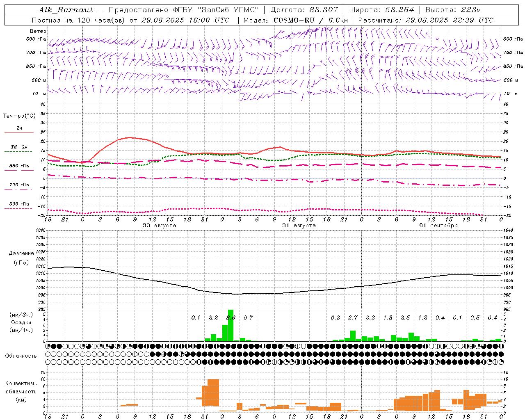Click the Alk_Barnaul station title
Image resolution: width=525 pixels, height=420 pixels.
(x=66, y=10)
